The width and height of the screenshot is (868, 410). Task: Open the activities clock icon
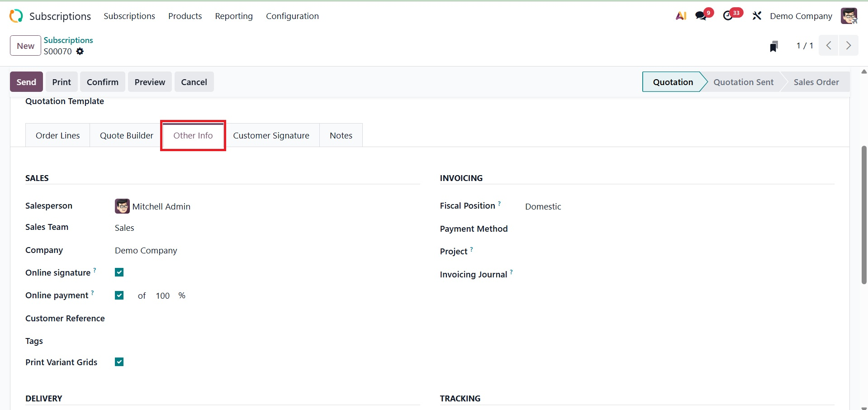click(728, 16)
